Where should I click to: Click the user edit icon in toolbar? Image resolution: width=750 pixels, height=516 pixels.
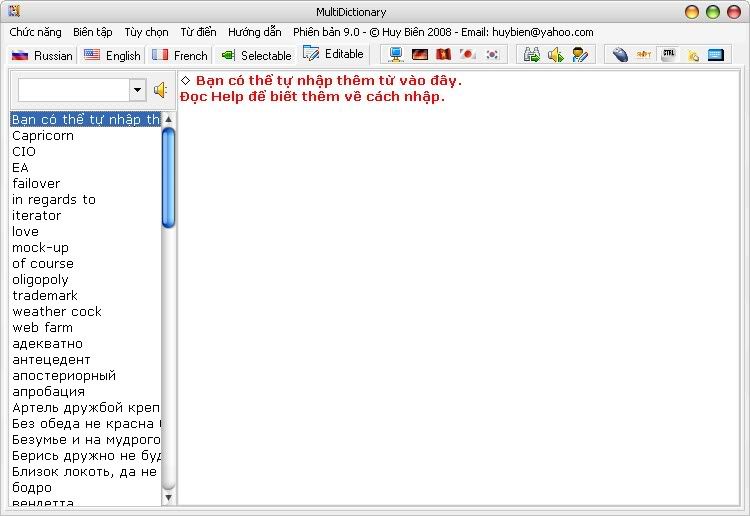tap(580, 55)
